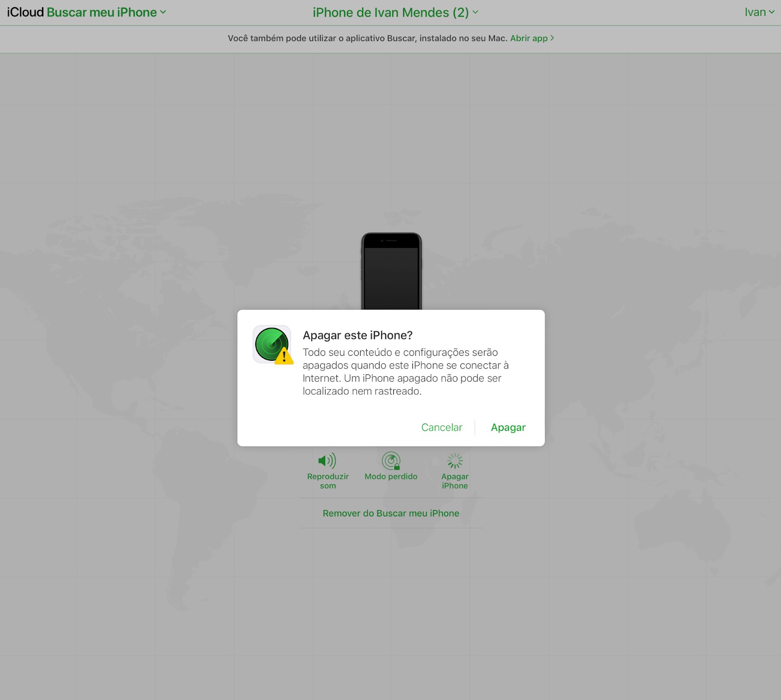The image size is (781, 700).
Task: Click the Modo perdido radar lock icon
Action: tap(391, 460)
